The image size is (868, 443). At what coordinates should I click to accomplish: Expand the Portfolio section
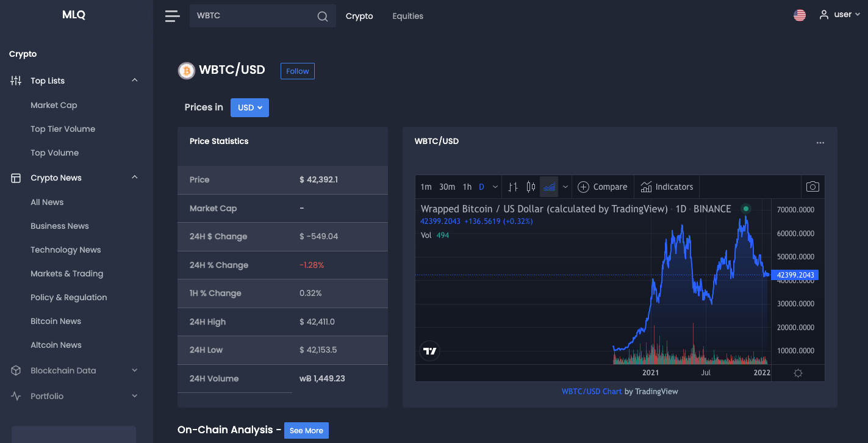click(x=135, y=396)
